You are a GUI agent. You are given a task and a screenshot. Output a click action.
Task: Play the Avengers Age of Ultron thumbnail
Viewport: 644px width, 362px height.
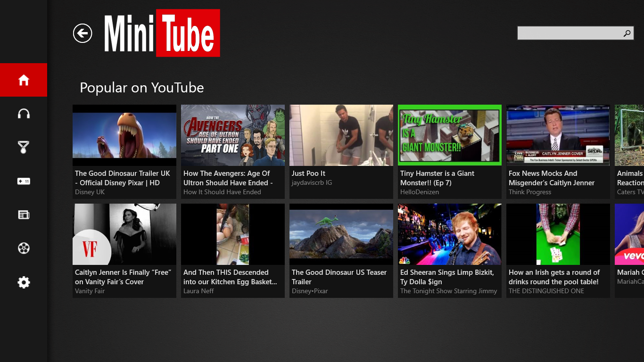tap(233, 135)
